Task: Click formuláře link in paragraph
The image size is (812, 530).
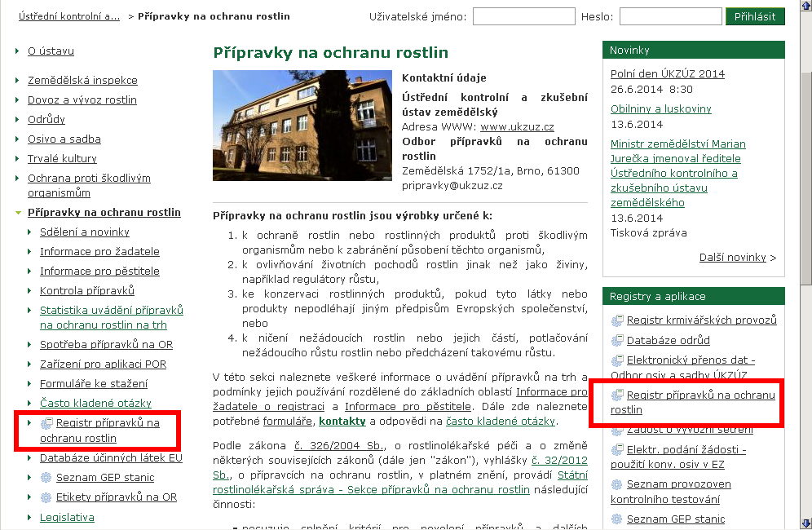Action: 288,422
